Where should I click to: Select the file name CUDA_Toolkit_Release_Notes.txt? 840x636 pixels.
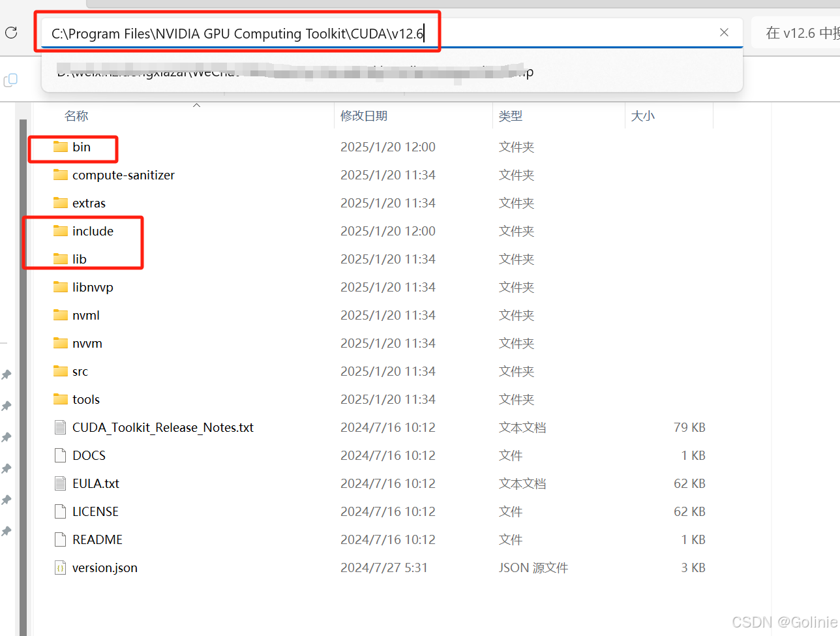point(163,427)
